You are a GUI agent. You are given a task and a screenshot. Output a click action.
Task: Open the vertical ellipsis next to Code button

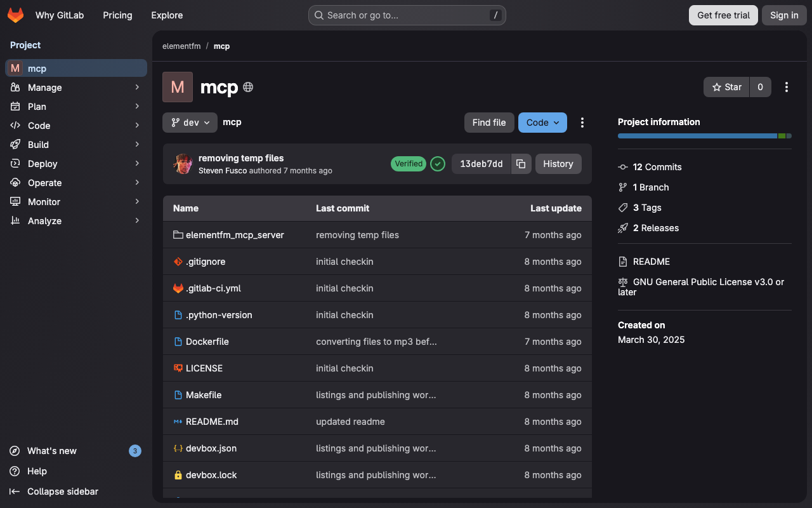(x=582, y=123)
